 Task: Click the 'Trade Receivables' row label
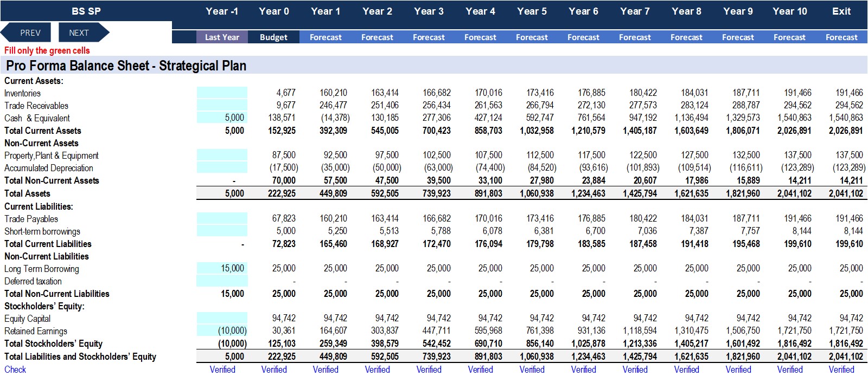click(36, 106)
